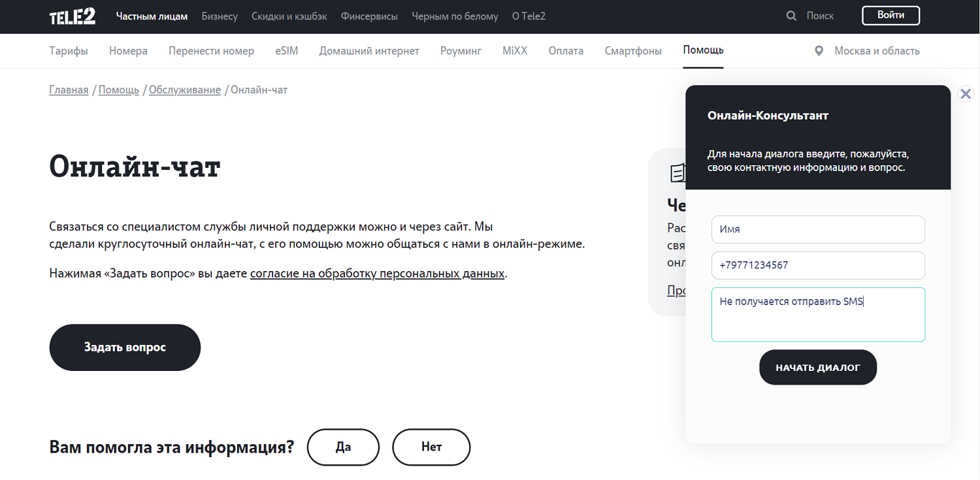Go to the Тарифы tab

pos(69,50)
